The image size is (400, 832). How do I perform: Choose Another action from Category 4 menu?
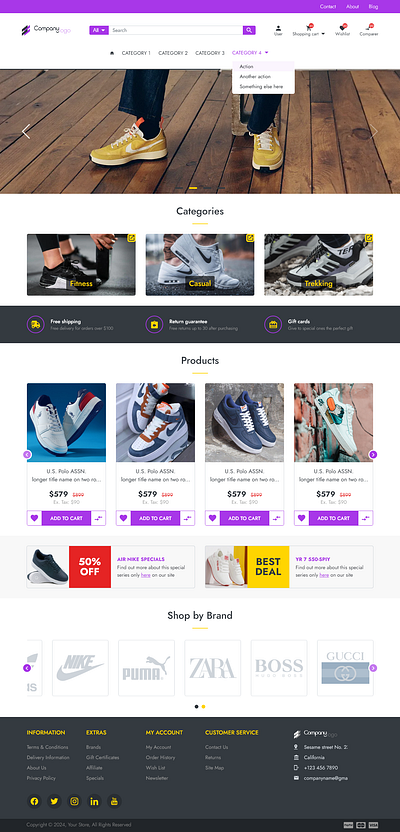point(255,76)
